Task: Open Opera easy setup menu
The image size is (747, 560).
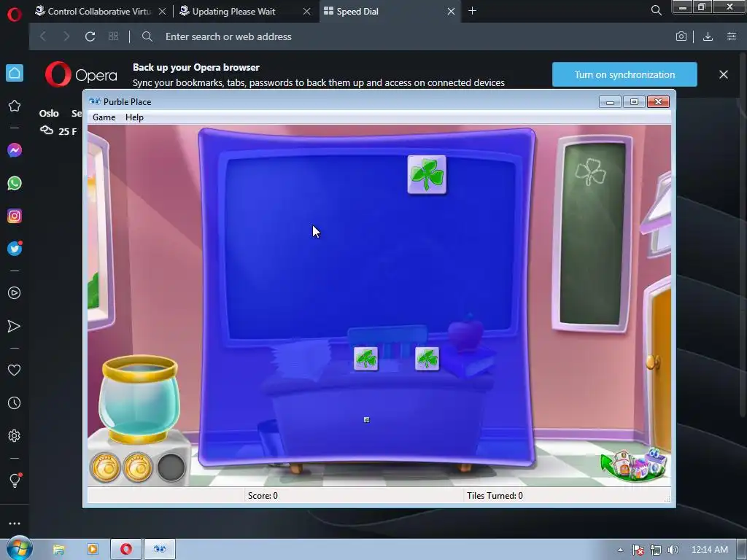Action: [732, 36]
